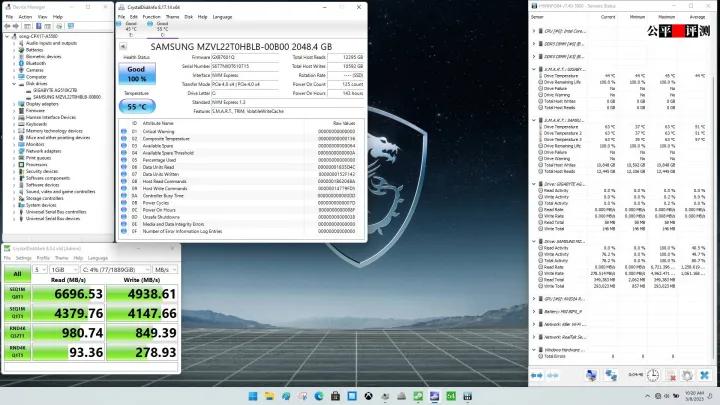Click the HWiNFO remote connection icon

pos(611,375)
